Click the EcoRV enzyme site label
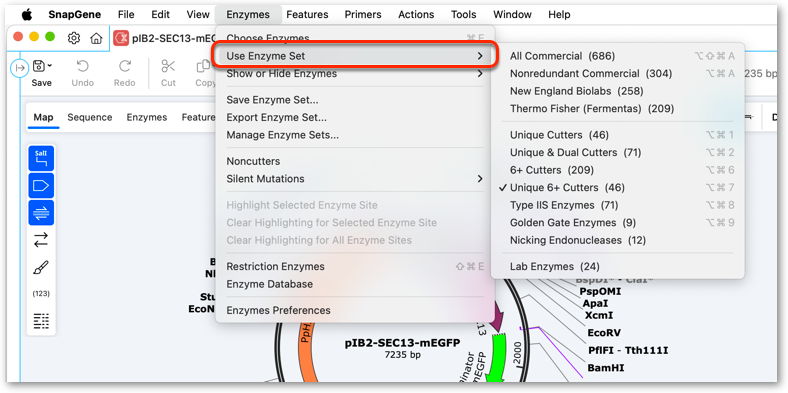 click(x=604, y=333)
